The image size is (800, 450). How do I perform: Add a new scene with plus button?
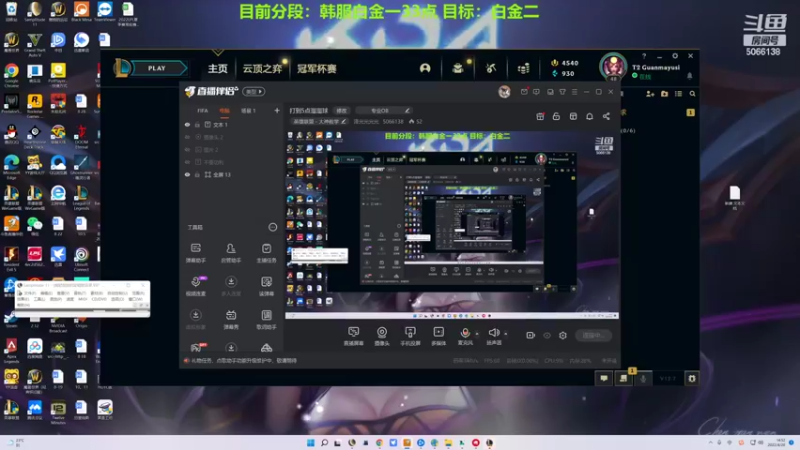click(x=277, y=110)
